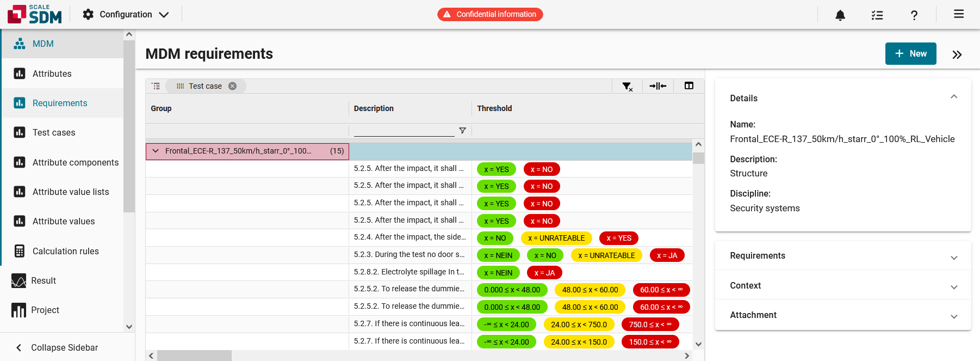Click the Scale SDM logo
The width and height of the screenshot is (980, 361).
point(35,14)
